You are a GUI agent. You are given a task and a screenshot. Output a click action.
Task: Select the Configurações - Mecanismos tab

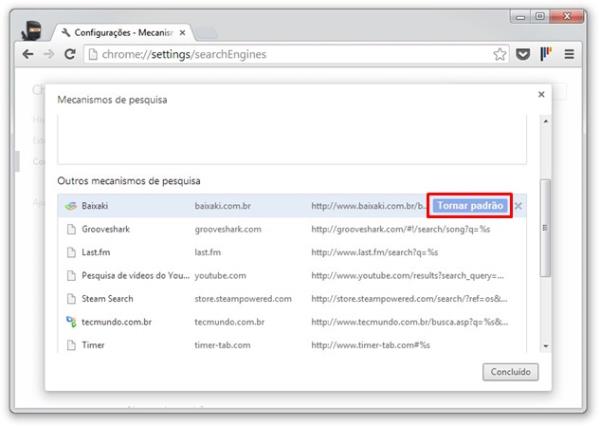[122, 33]
